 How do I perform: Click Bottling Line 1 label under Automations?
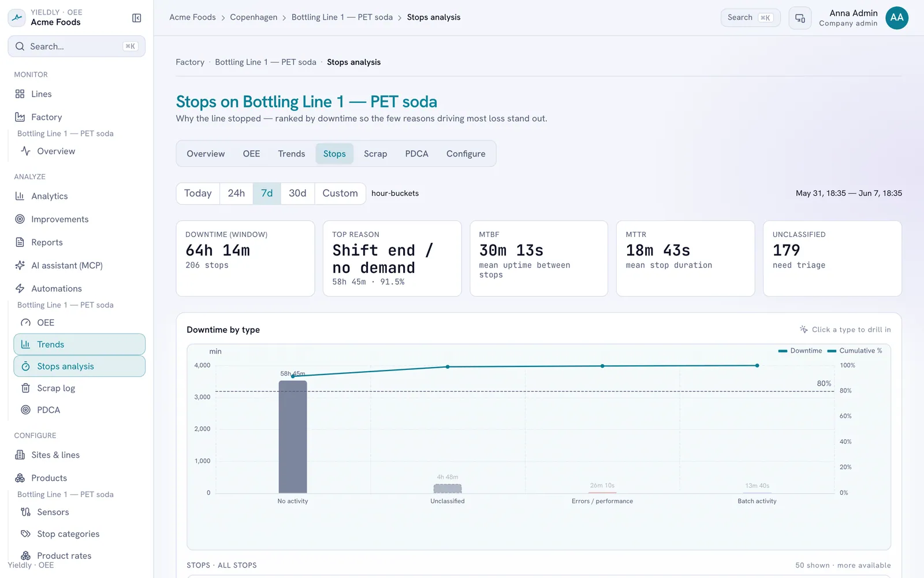(x=65, y=305)
